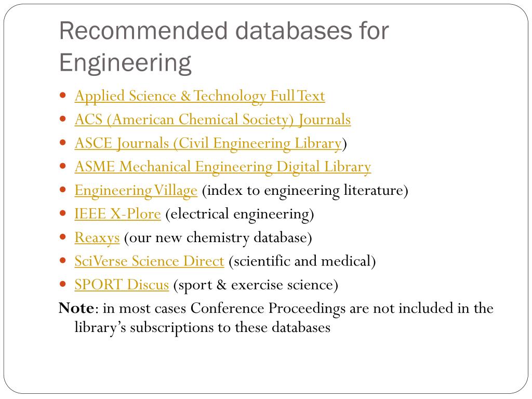Click the "(index to engineering literature)" description text

pos(305,191)
